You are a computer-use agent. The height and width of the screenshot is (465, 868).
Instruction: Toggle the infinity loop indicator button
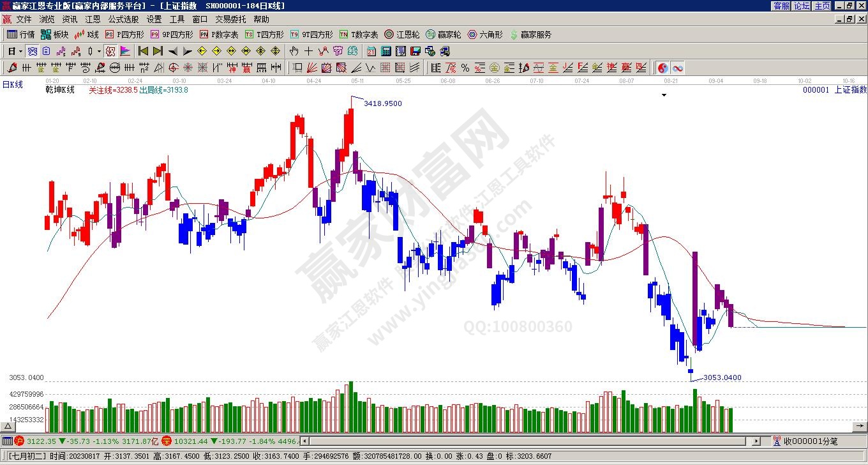coord(677,68)
